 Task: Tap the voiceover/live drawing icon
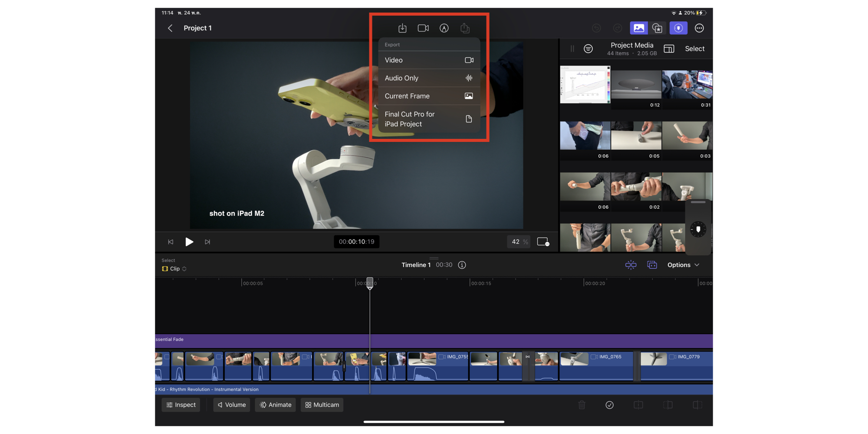coord(444,28)
